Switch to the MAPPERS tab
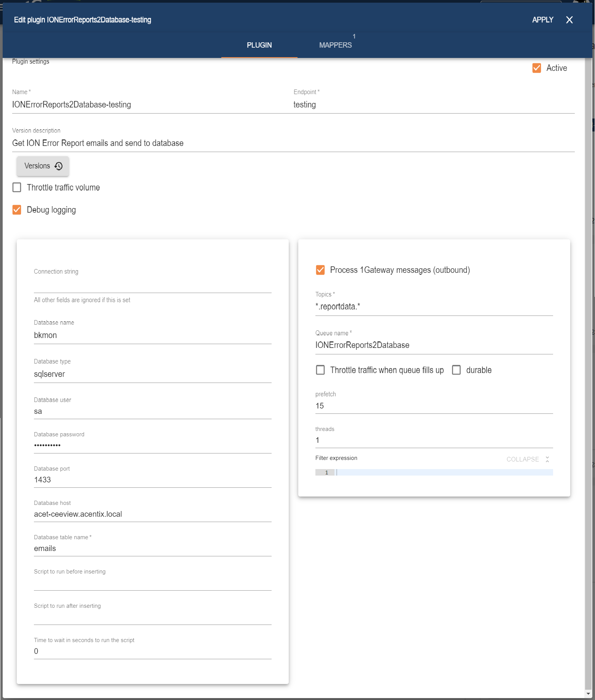The width and height of the screenshot is (595, 700). (x=335, y=45)
